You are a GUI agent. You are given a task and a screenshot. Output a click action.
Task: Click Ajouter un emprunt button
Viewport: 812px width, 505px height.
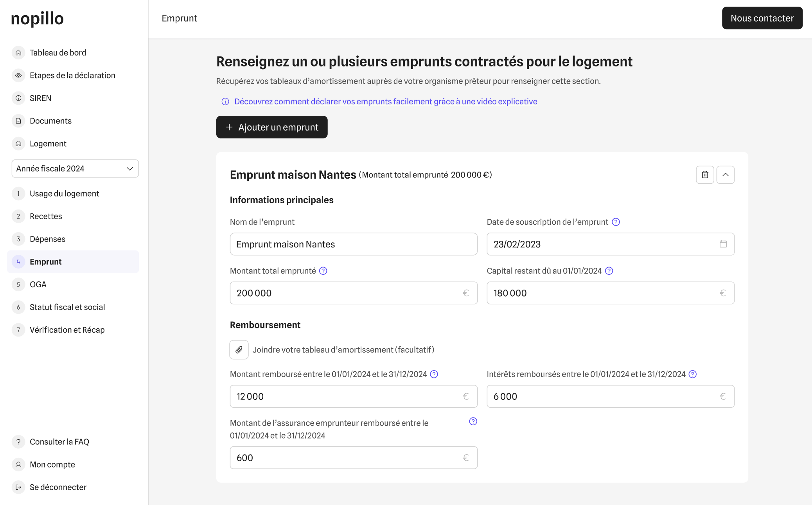tap(272, 127)
